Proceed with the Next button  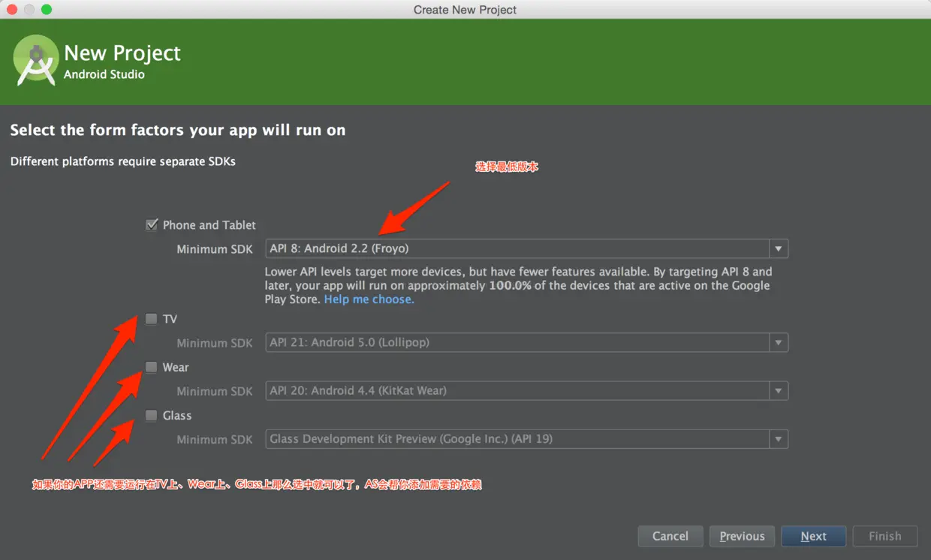point(813,536)
